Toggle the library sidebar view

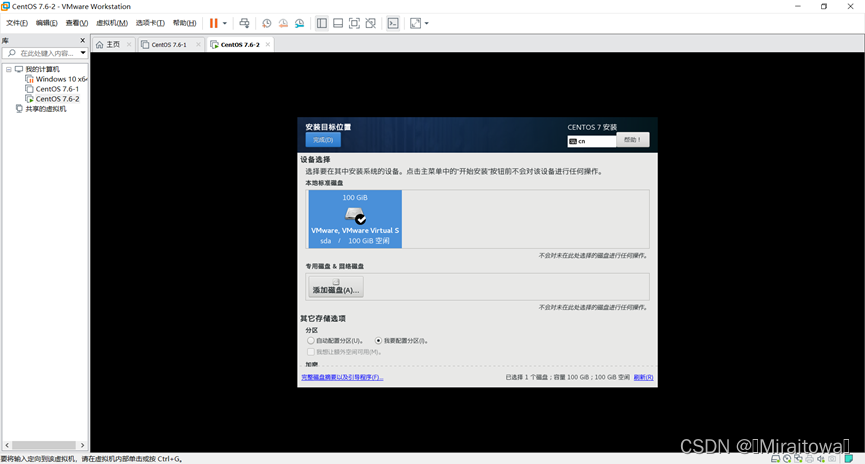point(322,23)
